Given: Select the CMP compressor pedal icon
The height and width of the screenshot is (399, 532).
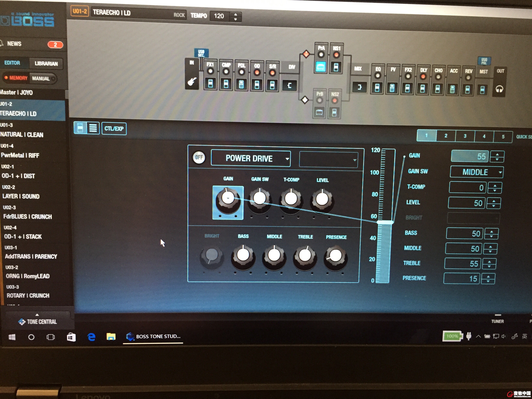Looking at the screenshot, I should pyautogui.click(x=226, y=84).
